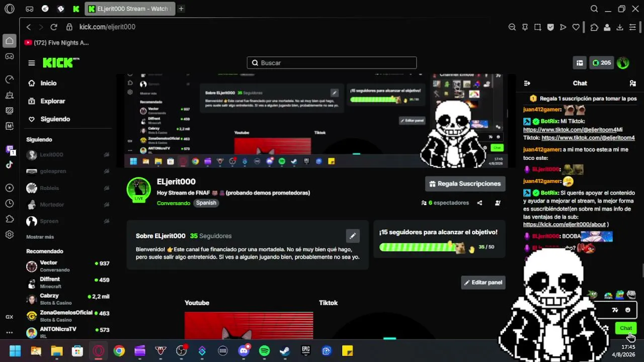The width and height of the screenshot is (644, 362).
Task: Click the heart bookmark icon in address bar
Action: click(x=576, y=27)
